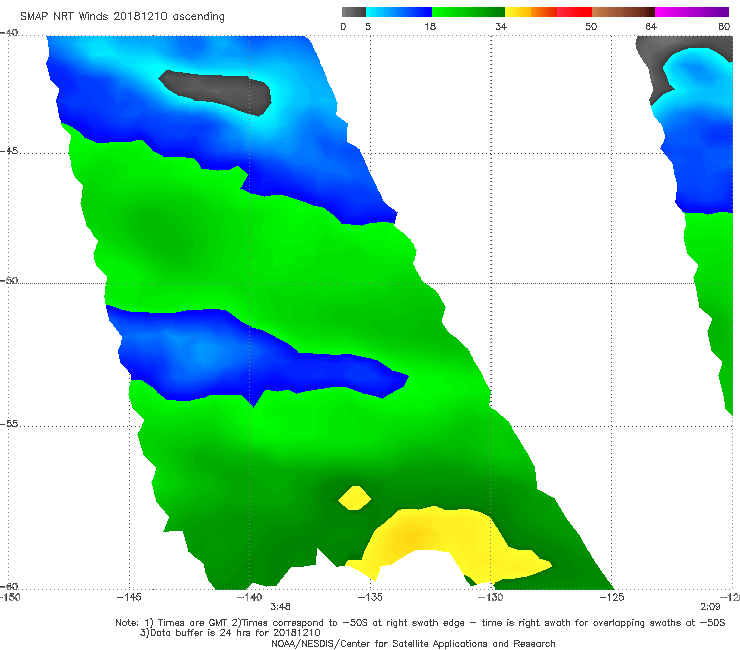Click the color bar label '18'
Image resolution: width=740 pixels, height=650 pixels.
pos(430,26)
